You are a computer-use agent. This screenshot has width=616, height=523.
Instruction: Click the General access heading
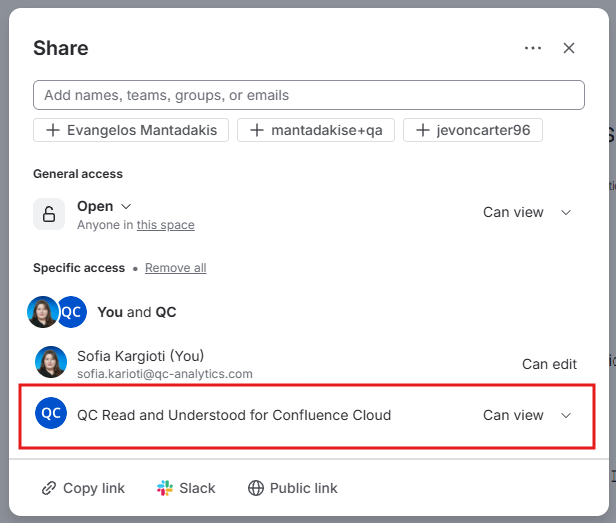click(78, 174)
